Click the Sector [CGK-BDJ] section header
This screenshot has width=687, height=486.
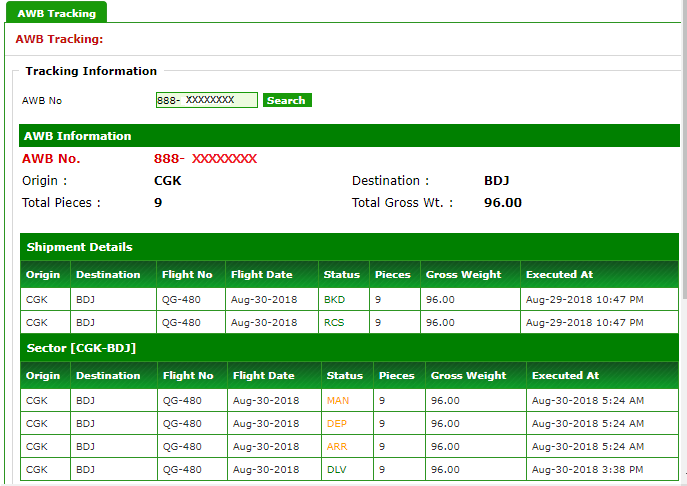[349, 348]
